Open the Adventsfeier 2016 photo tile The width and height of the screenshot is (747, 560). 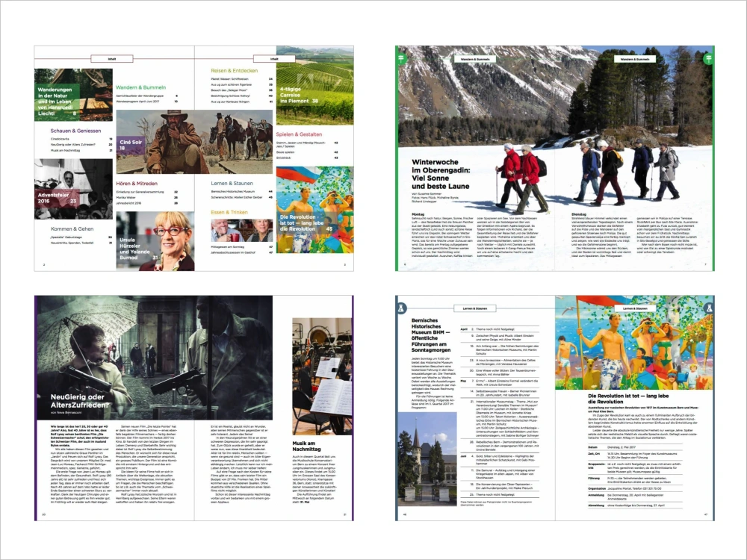click(x=73, y=189)
